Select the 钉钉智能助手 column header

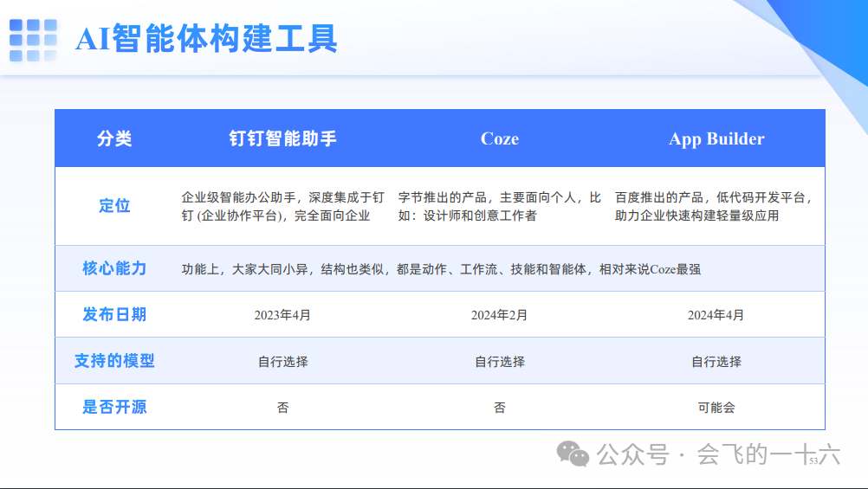(283, 138)
